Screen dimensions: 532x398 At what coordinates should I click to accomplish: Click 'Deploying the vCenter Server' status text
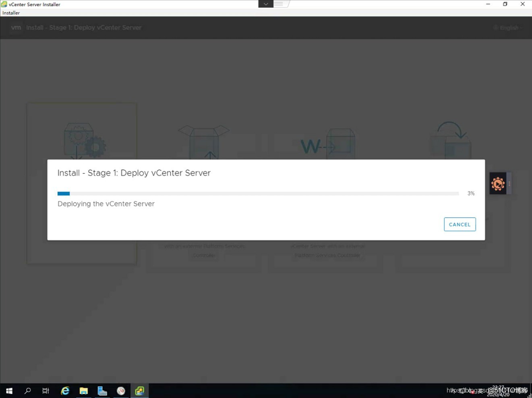pyautogui.click(x=106, y=204)
